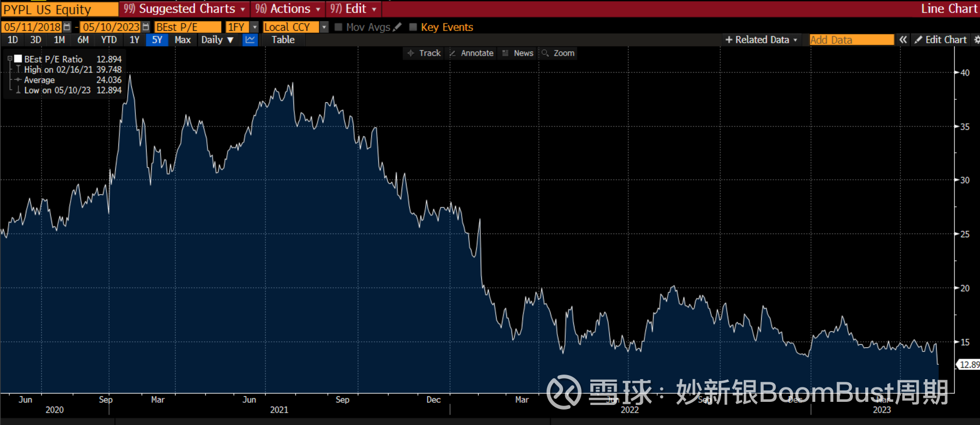Open chart settings gear icon

pos(976,40)
